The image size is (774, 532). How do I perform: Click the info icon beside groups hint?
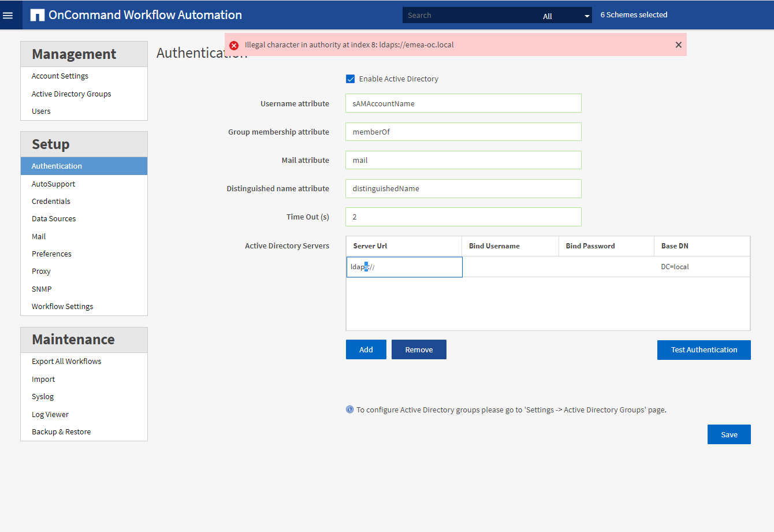pos(349,410)
